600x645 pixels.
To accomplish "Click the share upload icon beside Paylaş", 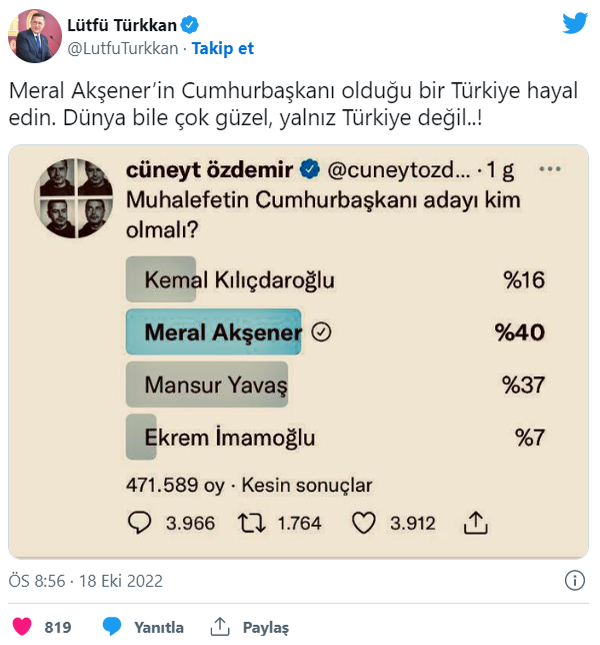I will coord(220,627).
